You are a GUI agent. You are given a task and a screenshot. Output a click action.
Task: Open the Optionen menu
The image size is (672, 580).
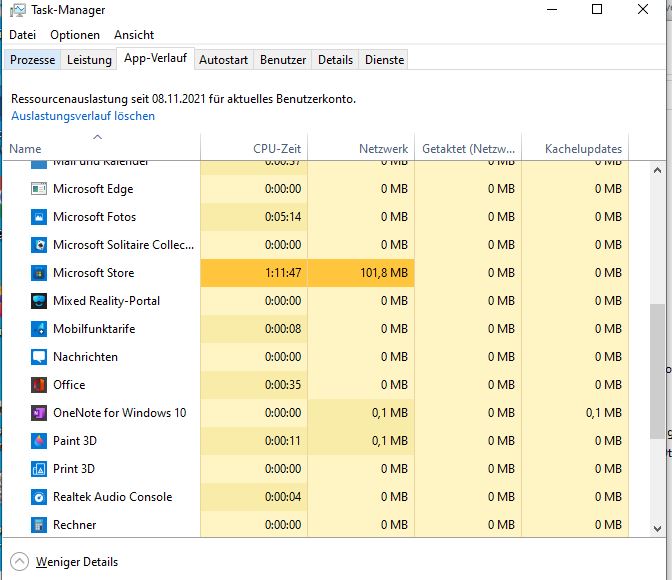click(75, 35)
